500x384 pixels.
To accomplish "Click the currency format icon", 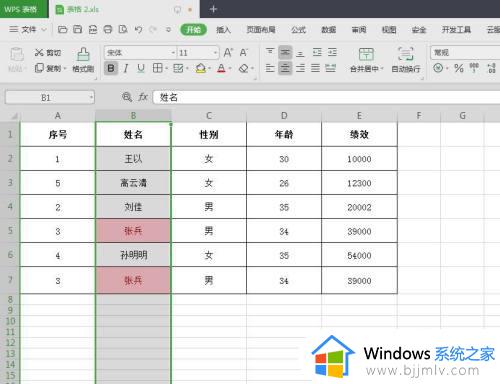I will (x=438, y=68).
